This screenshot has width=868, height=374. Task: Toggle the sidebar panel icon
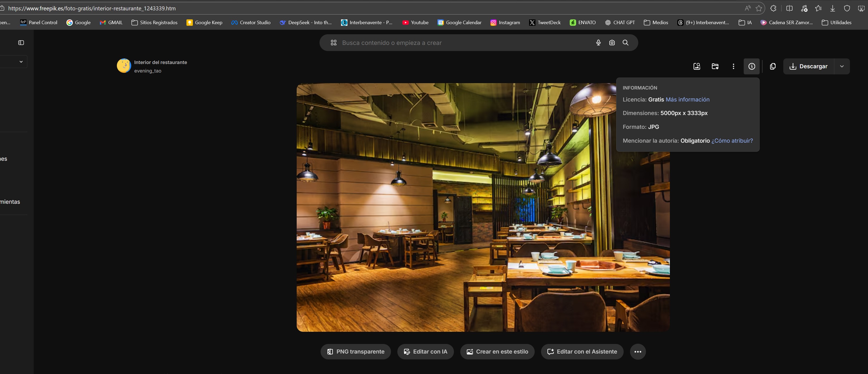pos(21,43)
